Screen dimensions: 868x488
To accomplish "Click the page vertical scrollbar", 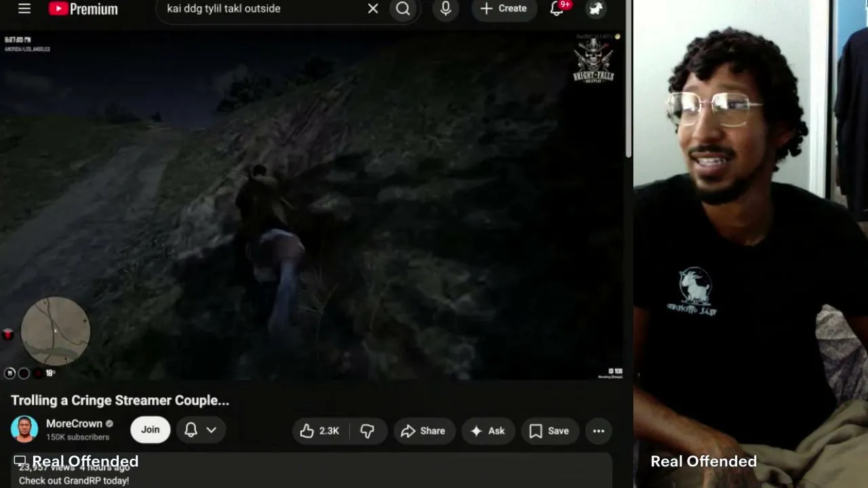I will click(x=629, y=88).
